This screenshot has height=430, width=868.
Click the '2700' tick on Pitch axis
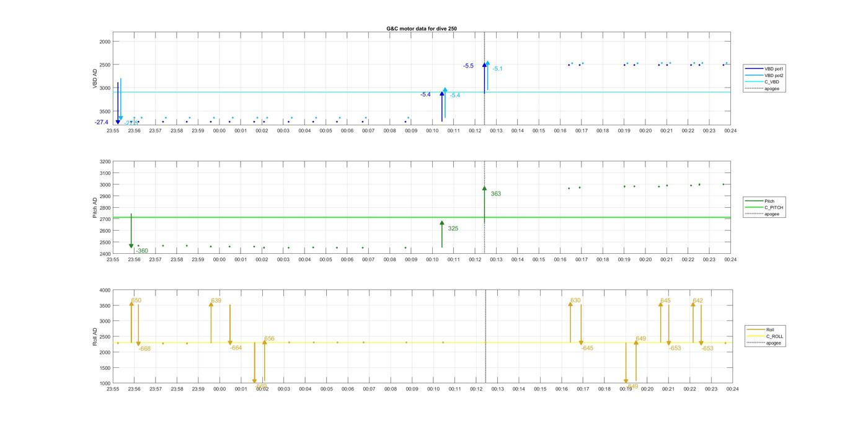[104, 219]
